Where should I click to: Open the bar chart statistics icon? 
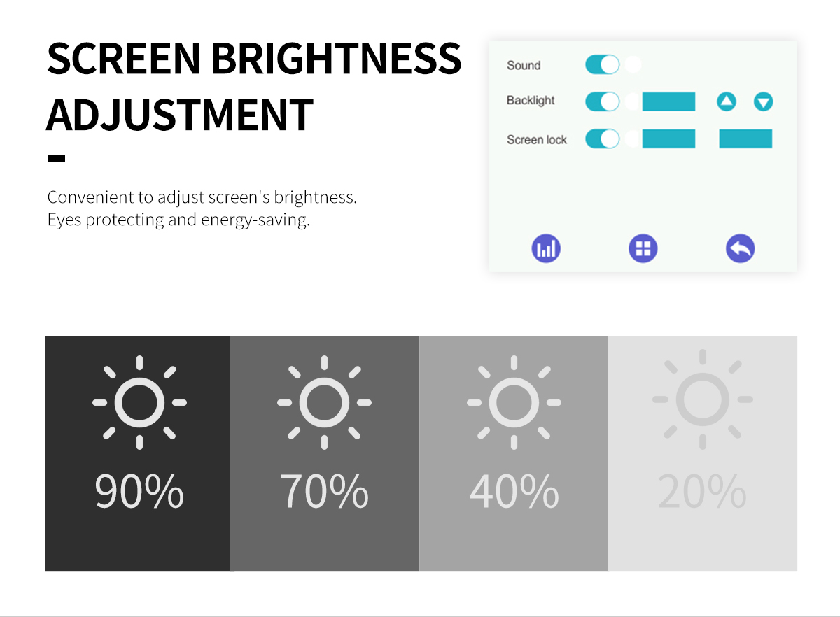(x=546, y=248)
